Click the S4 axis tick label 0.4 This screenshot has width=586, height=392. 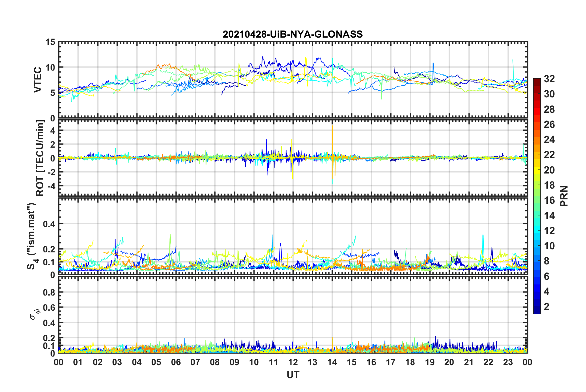[49, 224]
